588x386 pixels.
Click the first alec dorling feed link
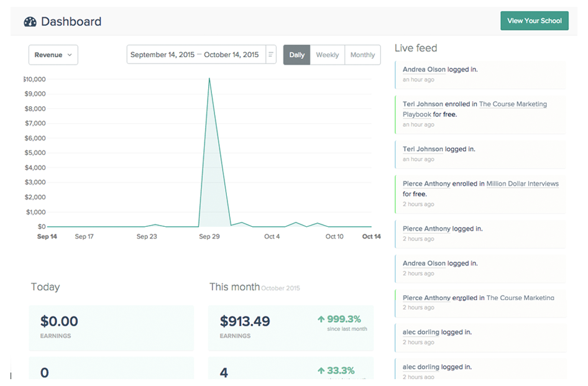422,333
